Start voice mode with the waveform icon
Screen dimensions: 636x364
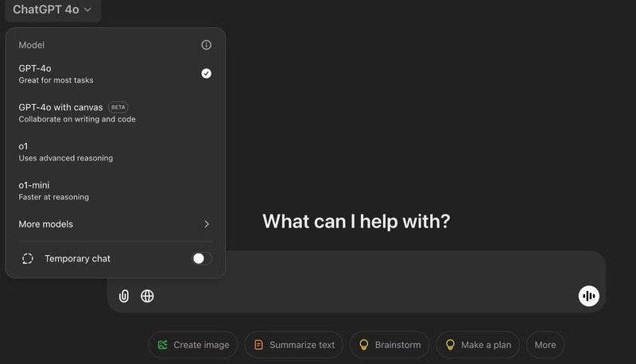588,296
